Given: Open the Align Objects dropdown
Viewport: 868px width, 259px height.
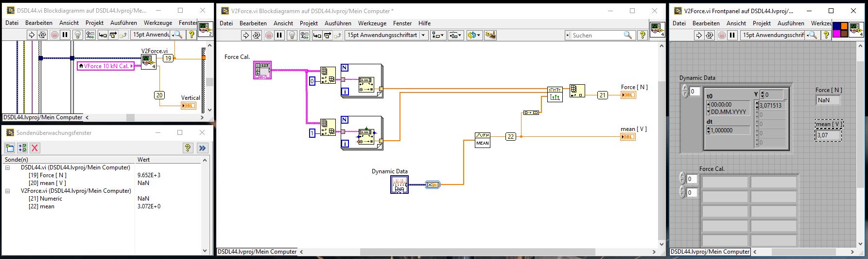Looking at the screenshot, I should 438,35.
